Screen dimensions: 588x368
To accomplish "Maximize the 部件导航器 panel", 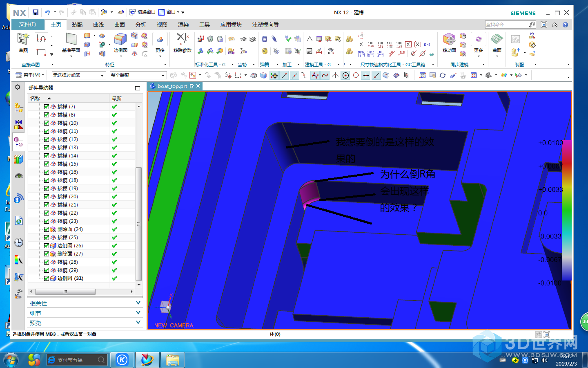I will point(138,88).
